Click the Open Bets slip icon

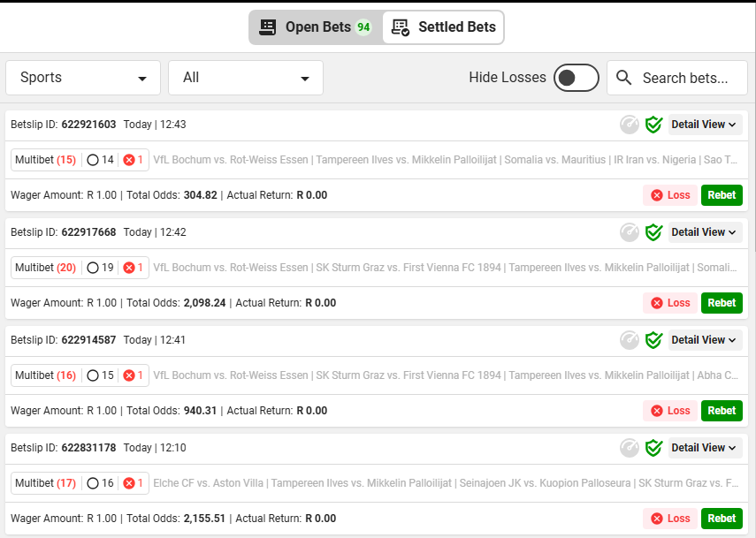coord(268,27)
